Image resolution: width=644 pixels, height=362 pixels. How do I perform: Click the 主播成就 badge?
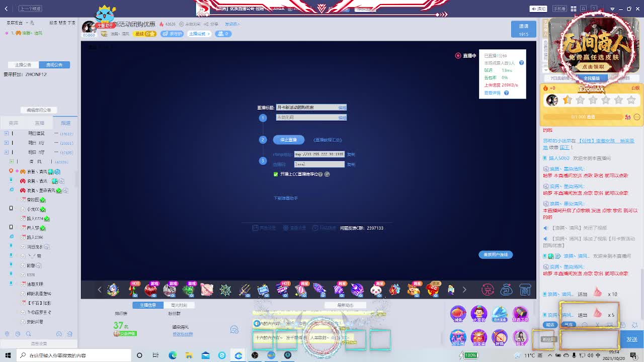pos(198,34)
